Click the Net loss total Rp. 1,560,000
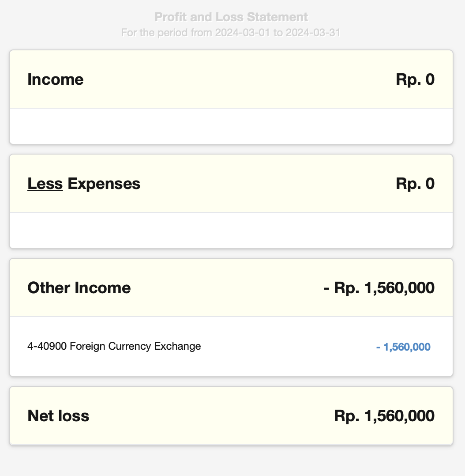465x476 pixels. 384,416
